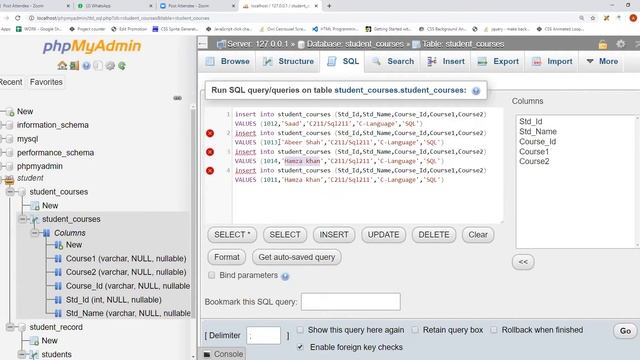This screenshot has height=360, width=640.
Task: Click the Bind parameters help icon
Action: tap(285, 276)
